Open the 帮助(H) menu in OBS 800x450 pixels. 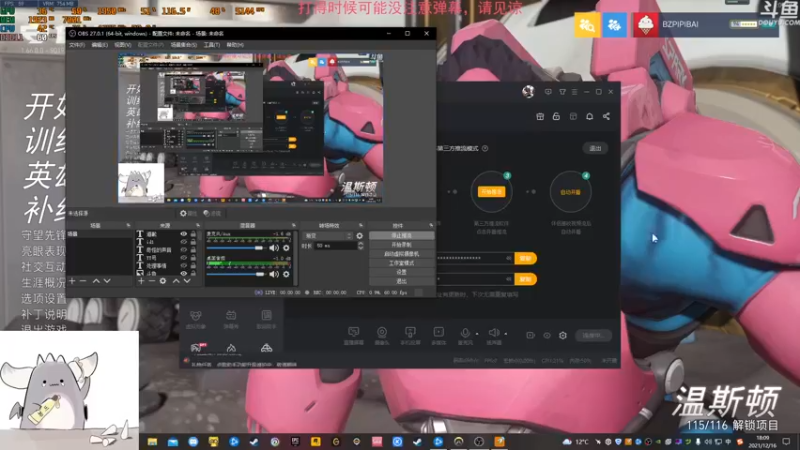click(235, 45)
